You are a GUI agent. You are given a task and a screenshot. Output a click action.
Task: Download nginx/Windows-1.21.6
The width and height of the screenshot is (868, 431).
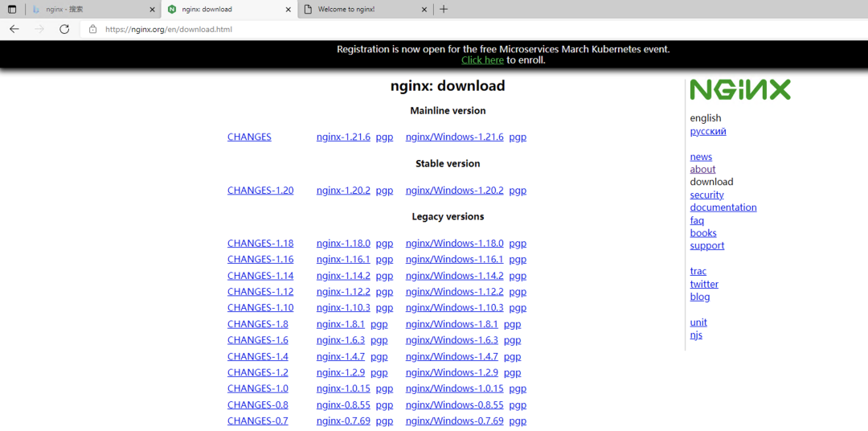coord(454,137)
